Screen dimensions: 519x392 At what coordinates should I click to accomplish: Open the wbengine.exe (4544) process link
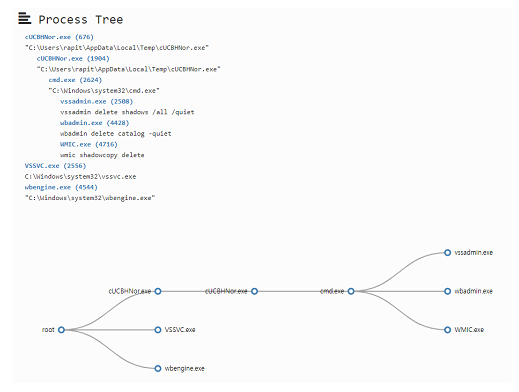coord(61,187)
